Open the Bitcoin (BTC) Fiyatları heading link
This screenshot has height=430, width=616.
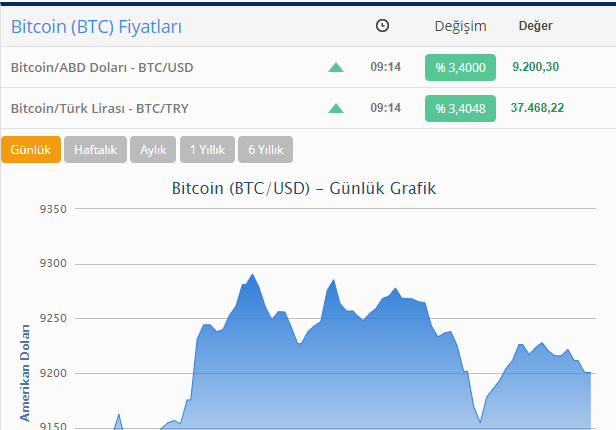click(x=96, y=27)
